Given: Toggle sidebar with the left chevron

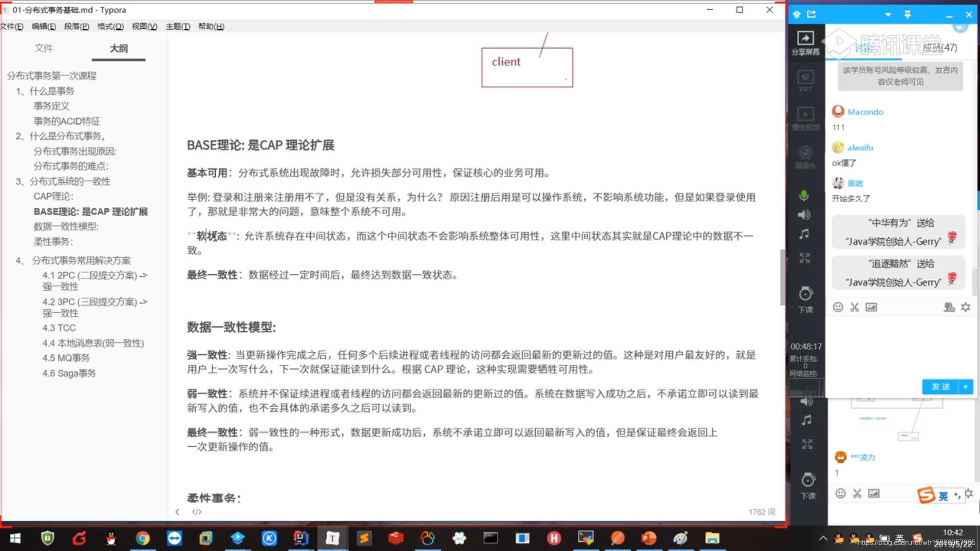Looking at the screenshot, I should (x=178, y=512).
